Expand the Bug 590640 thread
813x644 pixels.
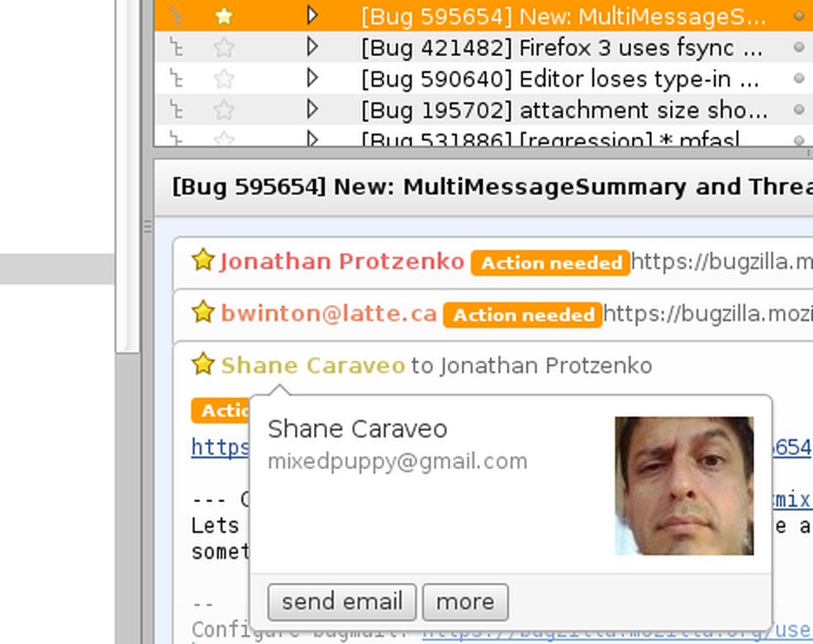tap(311, 78)
